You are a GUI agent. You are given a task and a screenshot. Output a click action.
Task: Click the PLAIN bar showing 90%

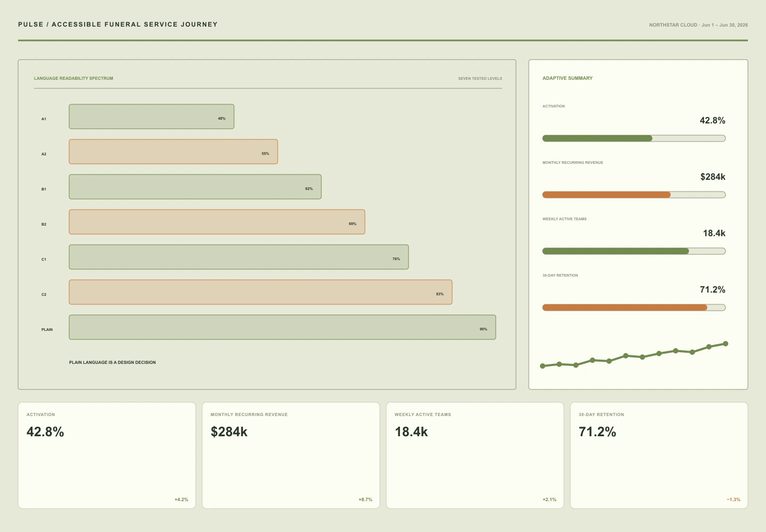(x=282, y=327)
